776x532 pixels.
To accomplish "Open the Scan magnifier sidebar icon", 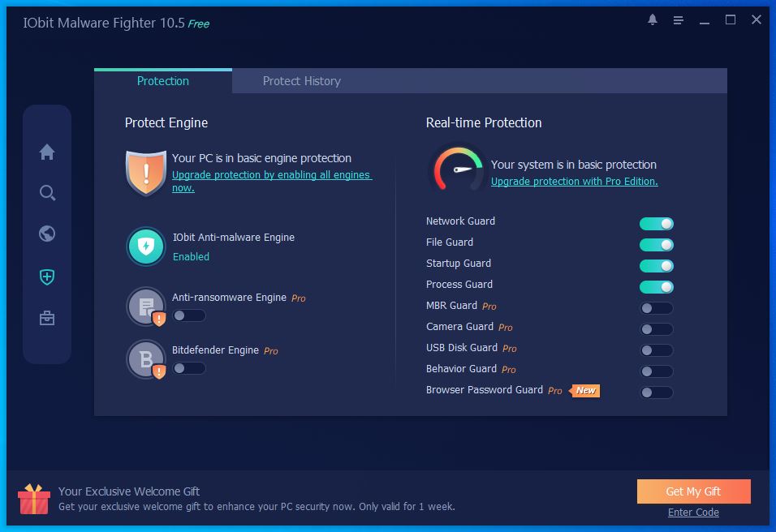I will 47,193.
